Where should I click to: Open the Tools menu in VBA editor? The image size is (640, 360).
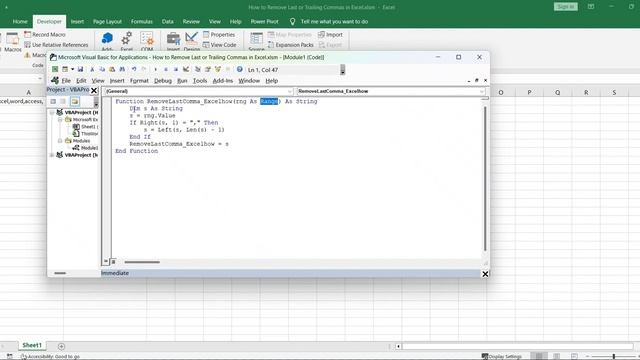[x=200, y=81]
